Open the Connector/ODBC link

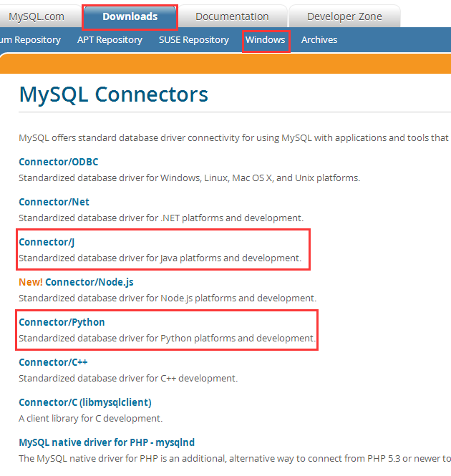pyautogui.click(x=58, y=162)
